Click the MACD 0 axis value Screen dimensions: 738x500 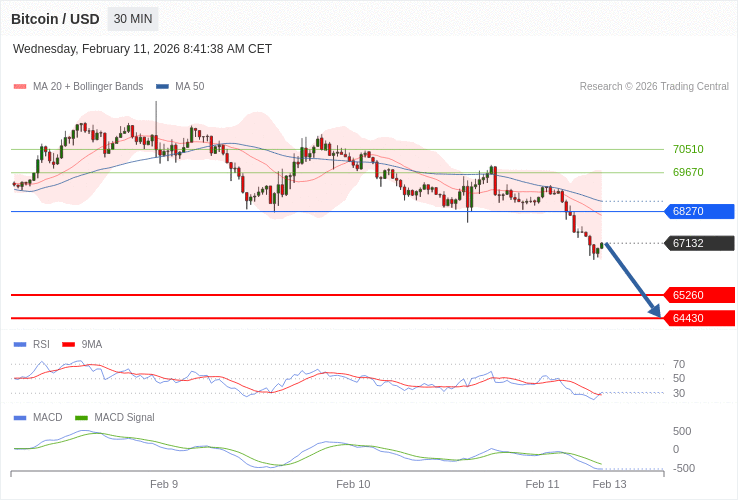pos(676,450)
